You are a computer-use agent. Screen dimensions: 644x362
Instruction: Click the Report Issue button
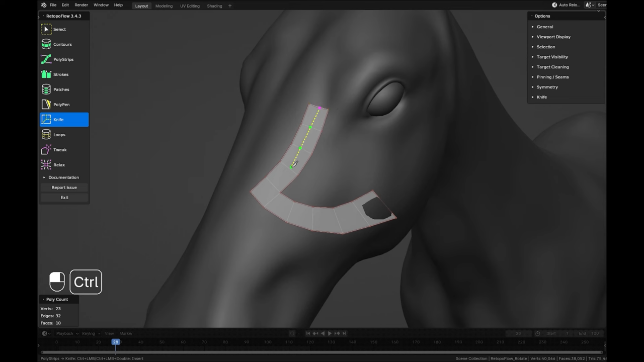(x=64, y=187)
